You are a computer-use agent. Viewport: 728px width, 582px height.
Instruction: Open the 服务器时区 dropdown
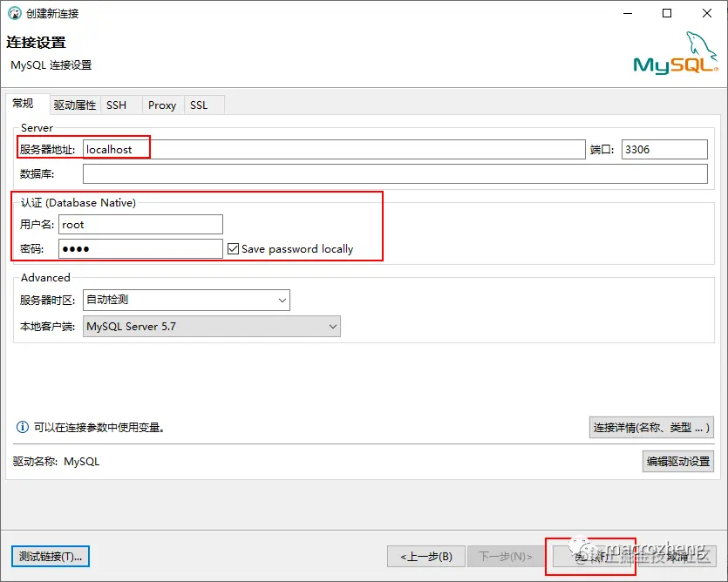coord(187,300)
